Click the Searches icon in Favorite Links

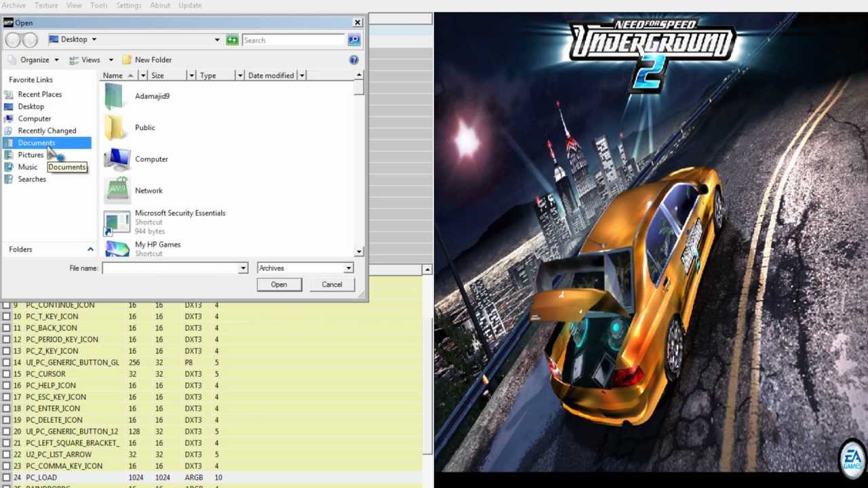[x=8, y=180]
